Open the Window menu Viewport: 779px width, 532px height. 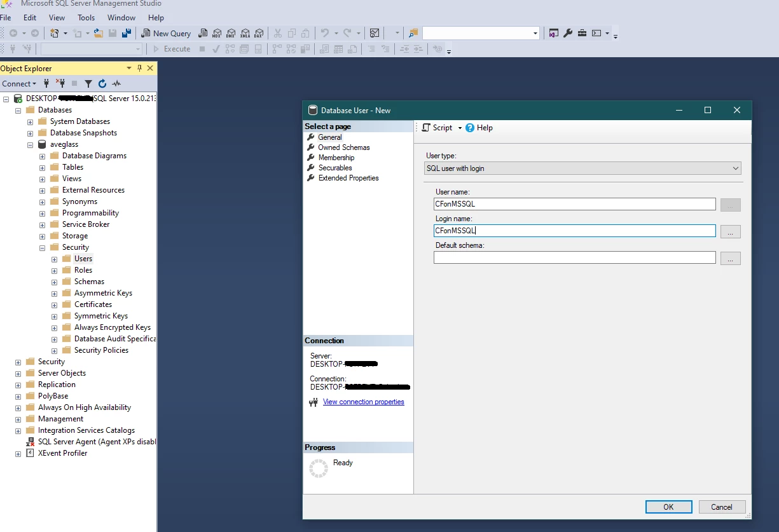(121, 18)
